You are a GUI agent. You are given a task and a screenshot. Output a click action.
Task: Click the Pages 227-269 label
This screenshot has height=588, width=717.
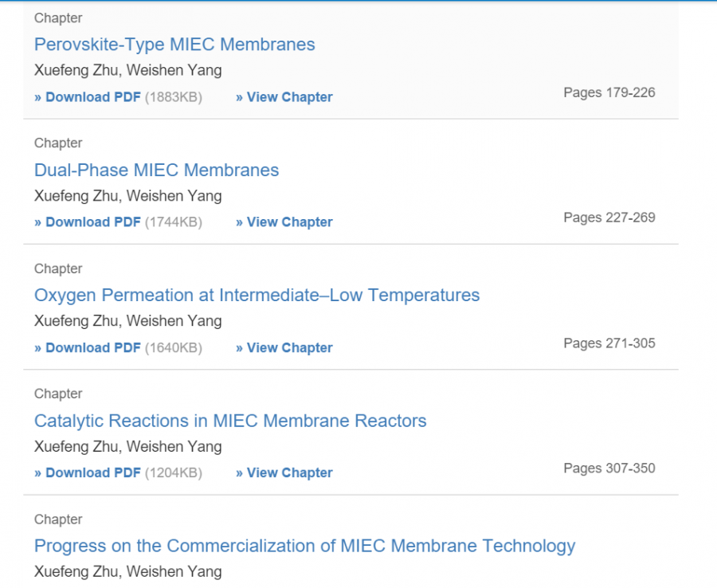coord(609,218)
